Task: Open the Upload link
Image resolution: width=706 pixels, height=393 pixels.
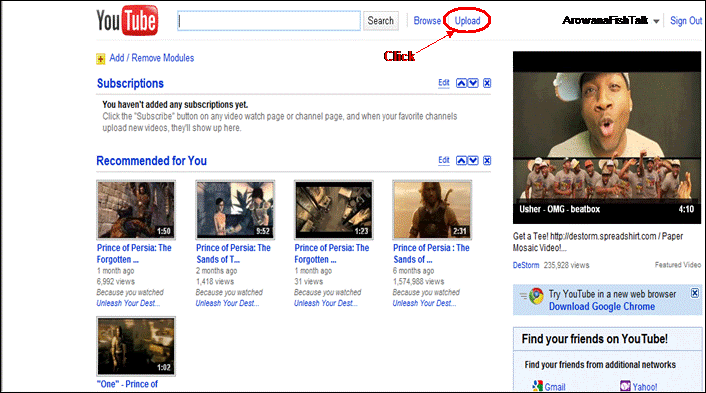Action: tap(467, 21)
